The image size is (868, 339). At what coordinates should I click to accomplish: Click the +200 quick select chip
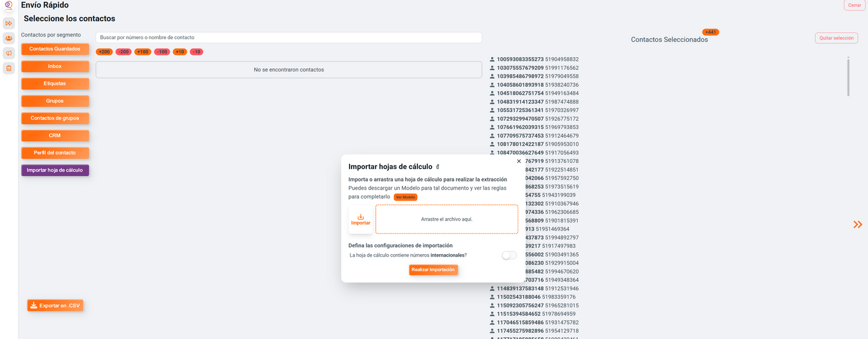point(104,52)
